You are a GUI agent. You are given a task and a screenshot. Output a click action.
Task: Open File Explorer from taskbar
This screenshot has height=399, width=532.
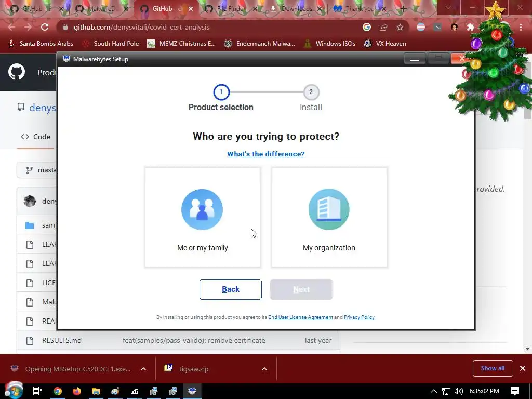click(x=96, y=391)
